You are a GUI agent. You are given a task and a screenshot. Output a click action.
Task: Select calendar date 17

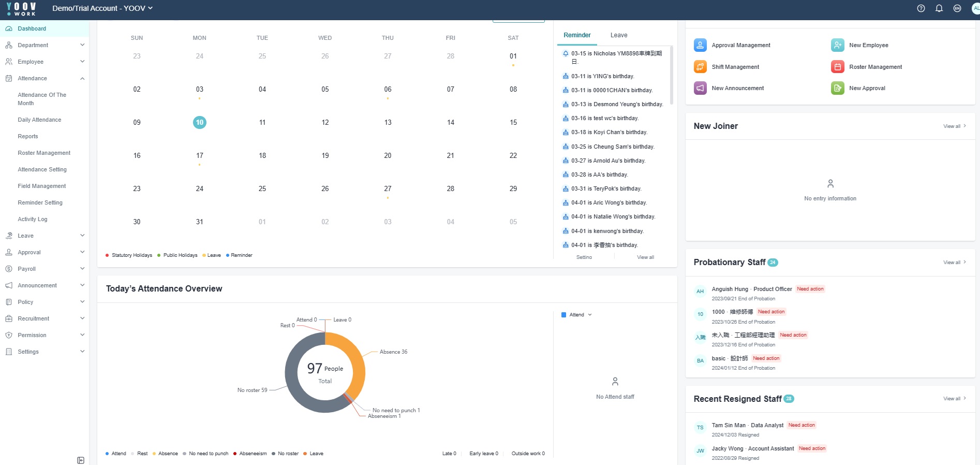(200, 156)
